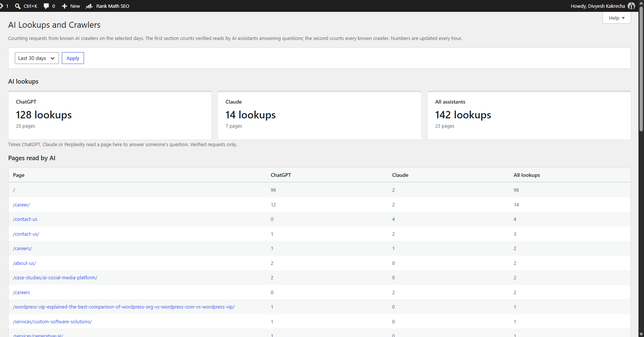Screen dimensions: 644x337
Task: Open the /contact-us link without slash
Action: tap(25, 219)
